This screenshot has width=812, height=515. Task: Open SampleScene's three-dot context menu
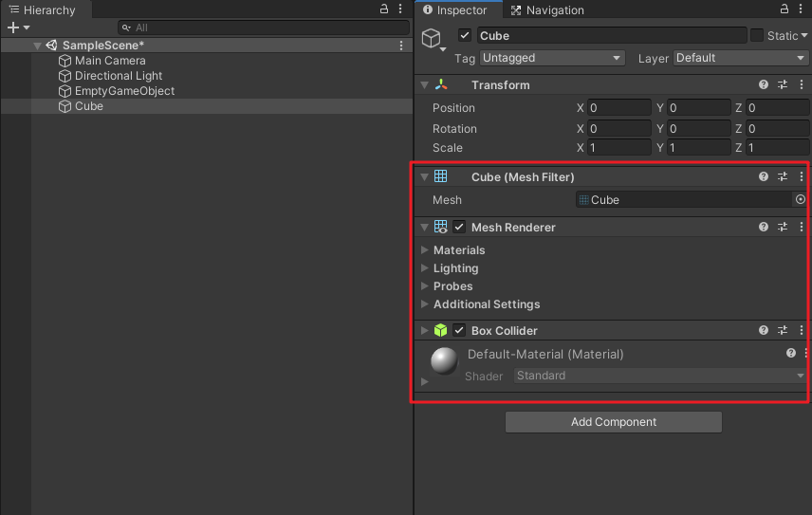(x=401, y=46)
